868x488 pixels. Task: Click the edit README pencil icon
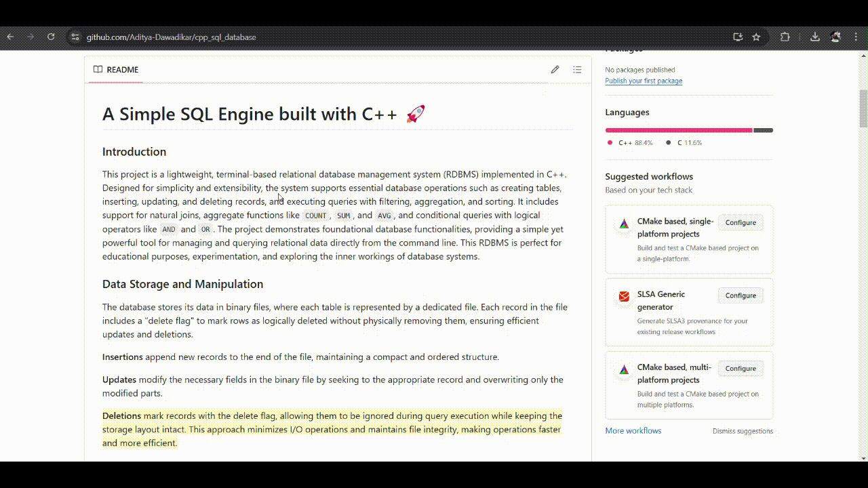point(555,70)
